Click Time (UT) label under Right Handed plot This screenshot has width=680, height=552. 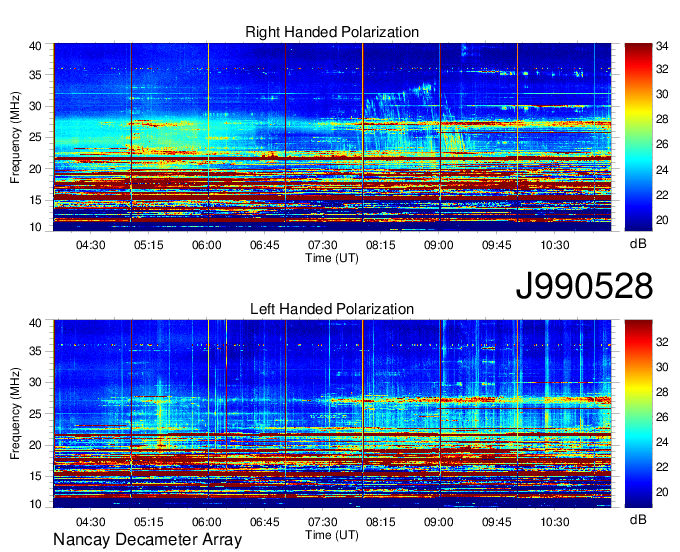coord(332,258)
